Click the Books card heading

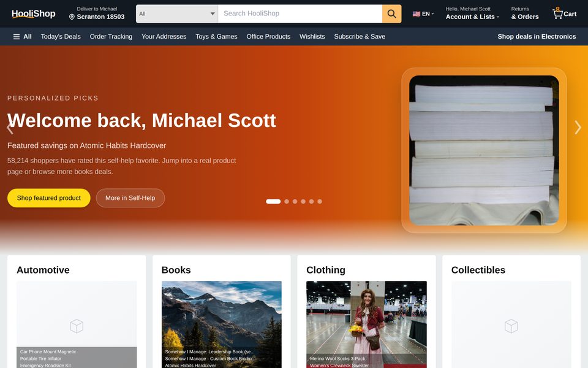[176, 270]
